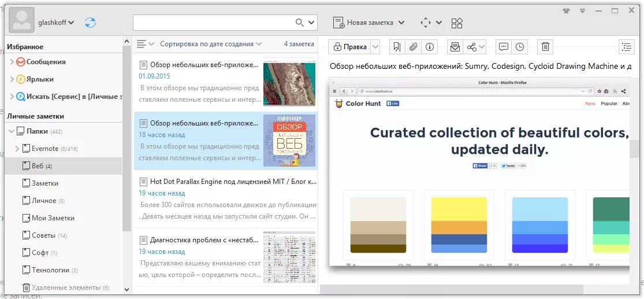Image resolution: width=644 pixels, height=299 pixels.
Task: Open note dated 01.09.2015
Action: [225, 82]
